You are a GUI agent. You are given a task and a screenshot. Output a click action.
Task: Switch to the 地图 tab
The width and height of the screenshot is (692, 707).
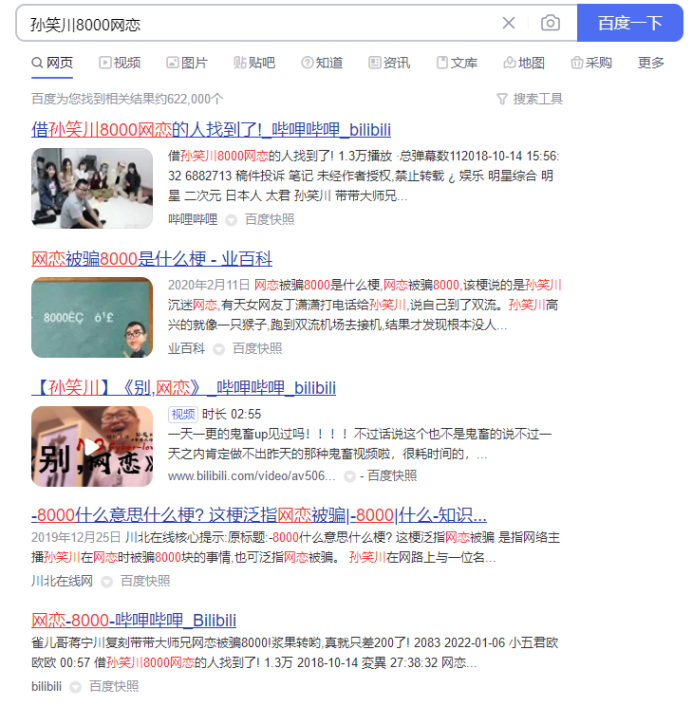click(524, 63)
